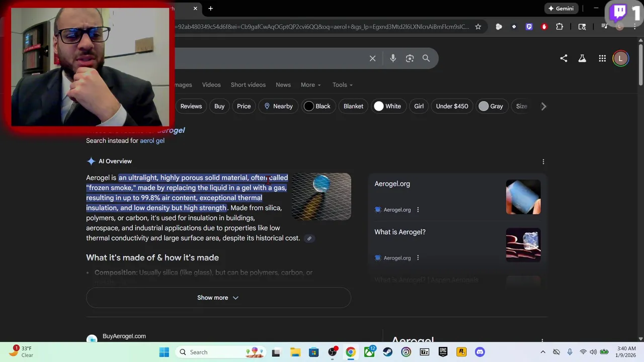Expand AI Overview with Show more
644x362 pixels.
coord(218,298)
